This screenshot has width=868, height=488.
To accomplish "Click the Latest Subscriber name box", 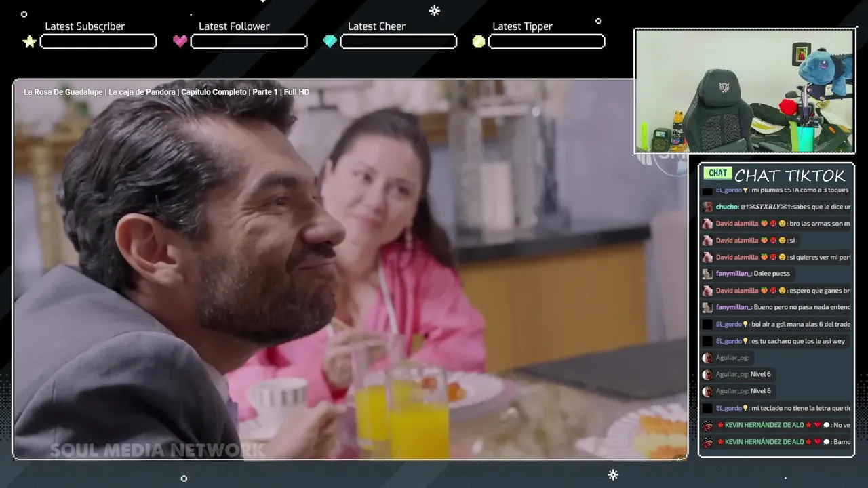I will 98,42.
